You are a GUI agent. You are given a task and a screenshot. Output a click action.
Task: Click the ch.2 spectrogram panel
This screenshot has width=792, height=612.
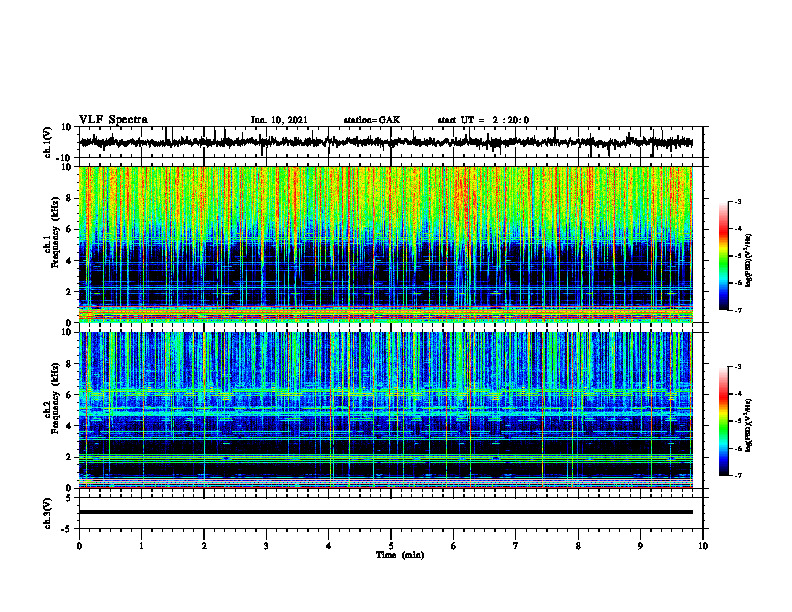point(386,410)
